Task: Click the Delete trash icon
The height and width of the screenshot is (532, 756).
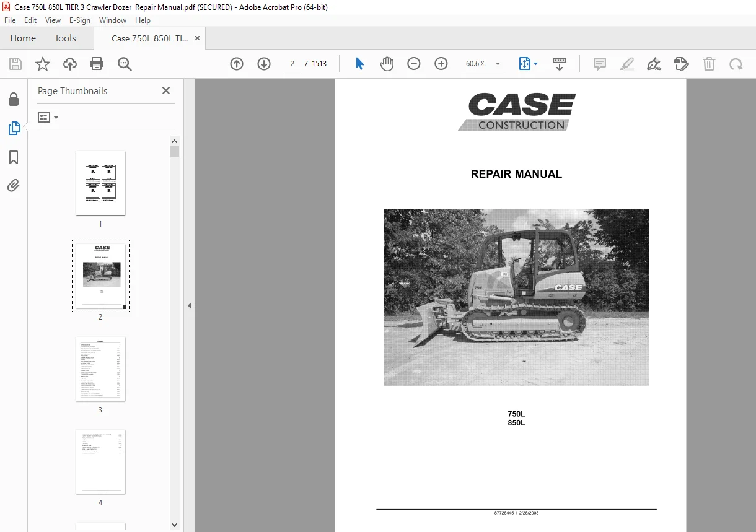Action: [709, 64]
